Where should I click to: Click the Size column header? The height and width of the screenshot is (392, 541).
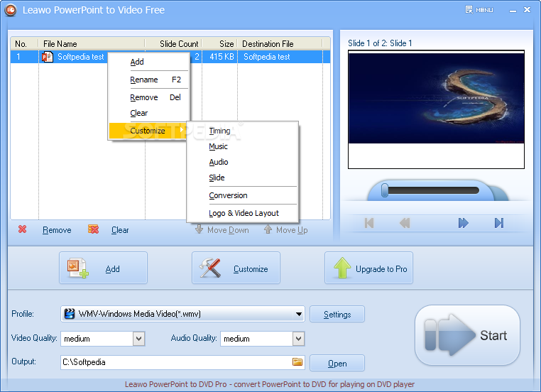(220, 44)
